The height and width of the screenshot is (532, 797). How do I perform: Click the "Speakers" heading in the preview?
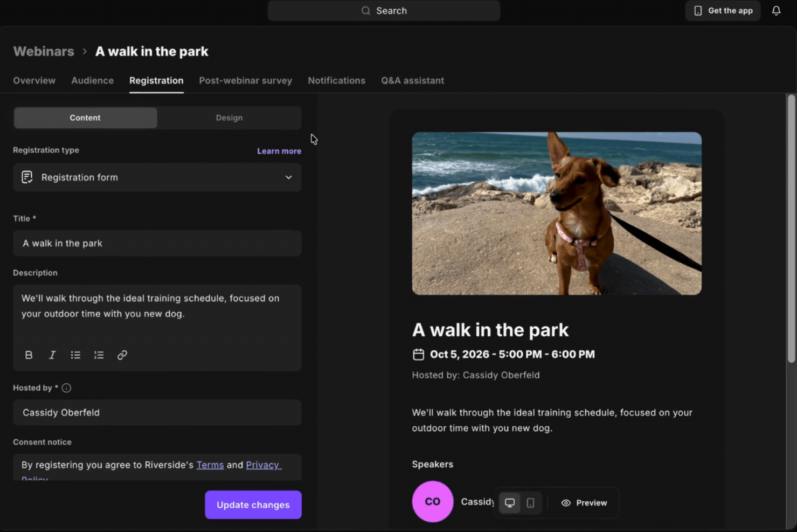pos(433,465)
